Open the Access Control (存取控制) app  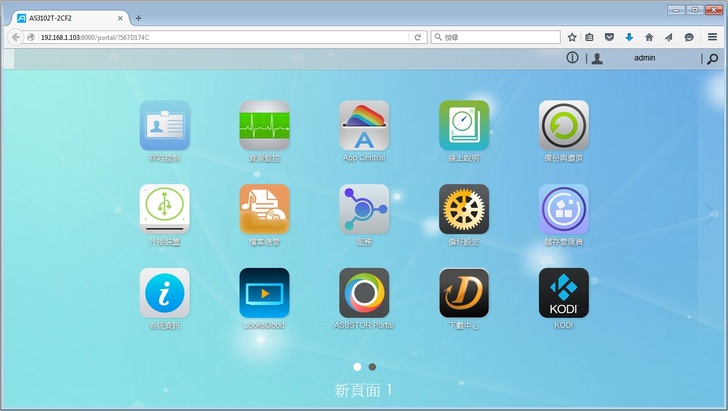tap(164, 126)
